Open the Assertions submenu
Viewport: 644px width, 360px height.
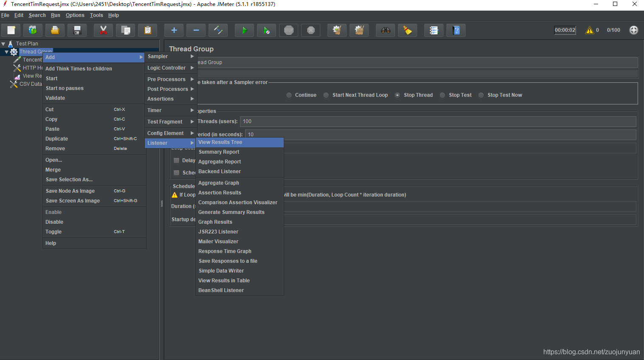point(170,99)
